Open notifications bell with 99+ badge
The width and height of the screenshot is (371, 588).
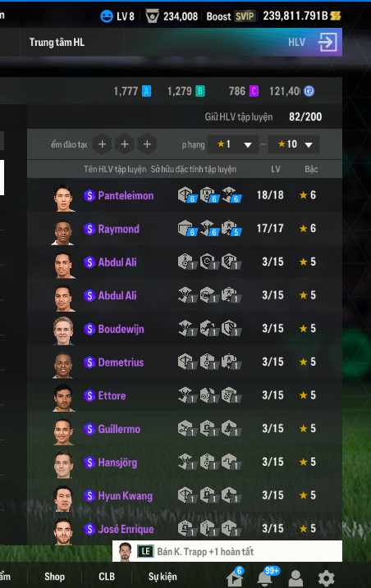[265, 578]
